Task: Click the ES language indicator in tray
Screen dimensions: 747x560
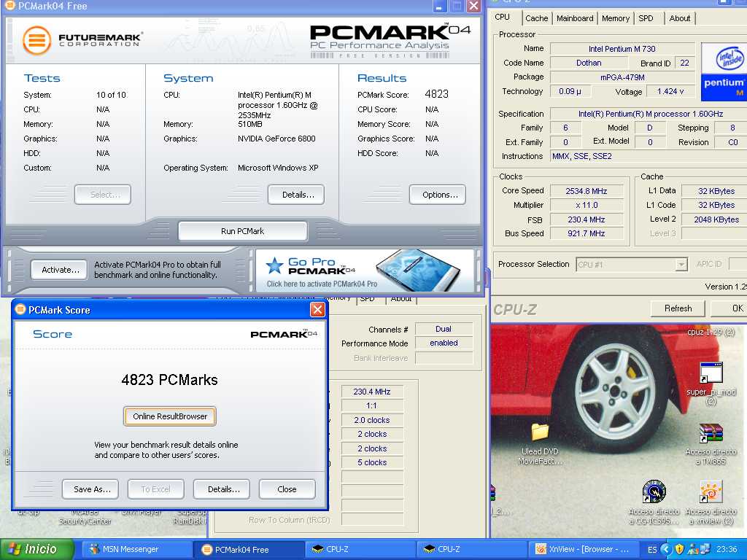Action: click(x=652, y=550)
